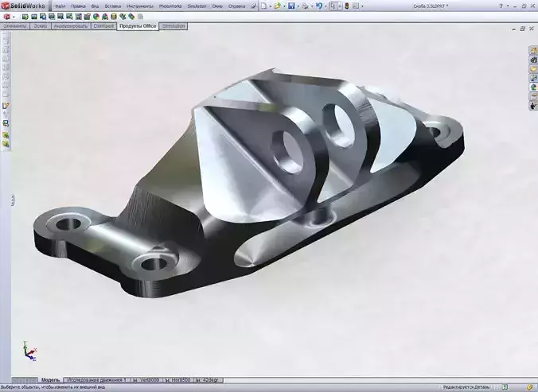The image size is (538, 392).
Task: Click the Редактируется Деталь status text
Action: click(466, 387)
